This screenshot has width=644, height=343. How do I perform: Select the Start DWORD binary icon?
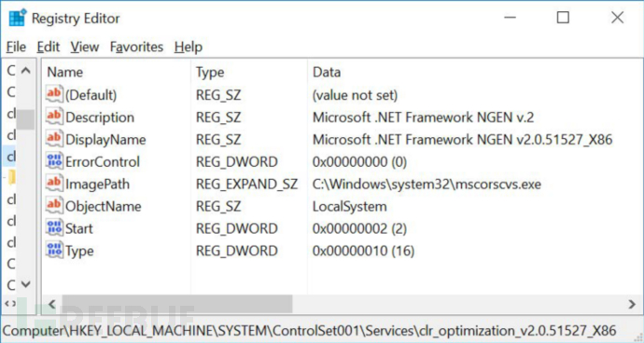(x=54, y=227)
